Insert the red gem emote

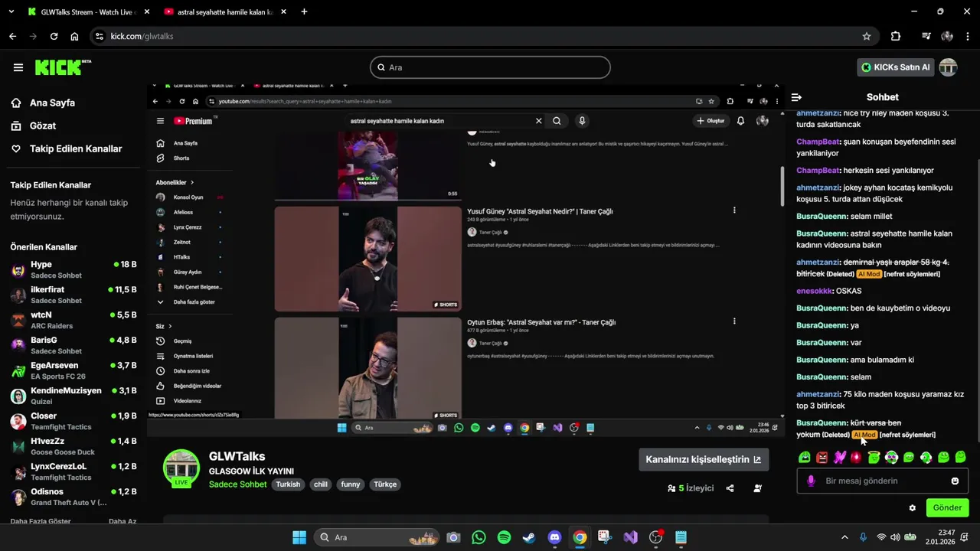pyautogui.click(x=856, y=458)
